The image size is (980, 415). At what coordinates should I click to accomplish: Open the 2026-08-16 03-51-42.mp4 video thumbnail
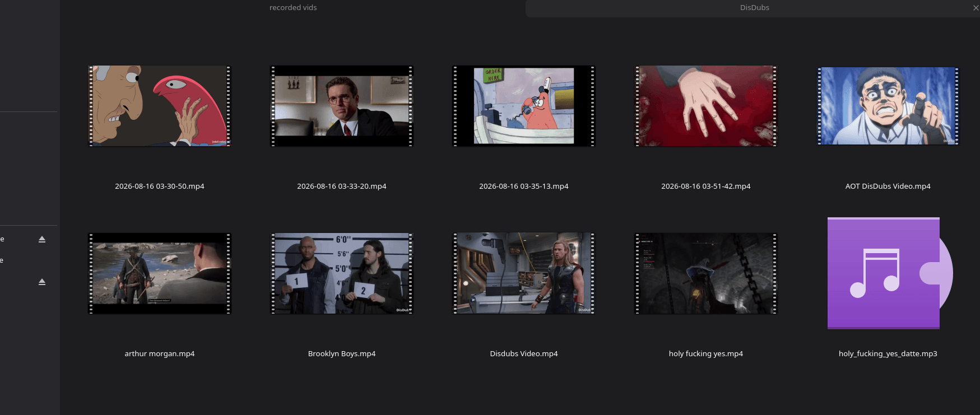click(x=706, y=106)
